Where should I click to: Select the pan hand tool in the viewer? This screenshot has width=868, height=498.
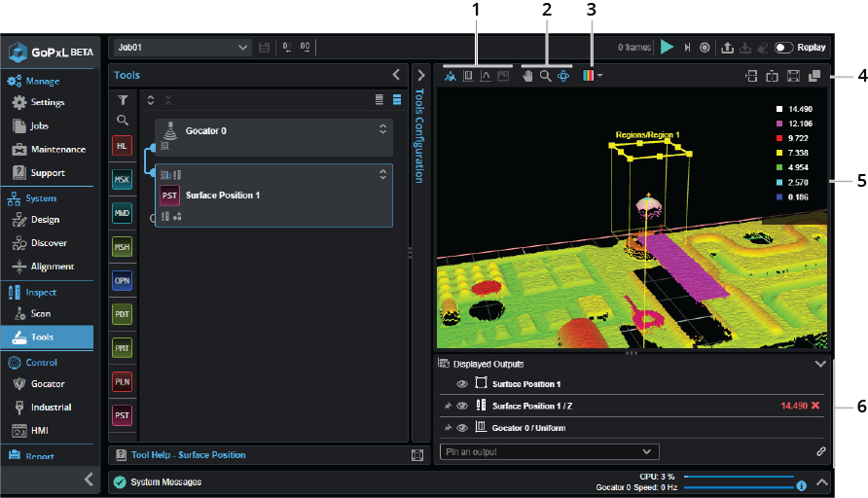tap(528, 75)
